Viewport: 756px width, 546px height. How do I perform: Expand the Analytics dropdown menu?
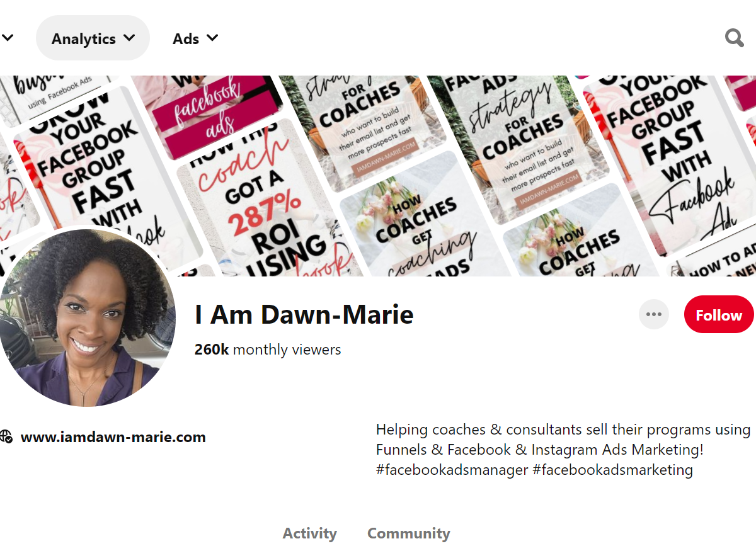pyautogui.click(x=93, y=38)
